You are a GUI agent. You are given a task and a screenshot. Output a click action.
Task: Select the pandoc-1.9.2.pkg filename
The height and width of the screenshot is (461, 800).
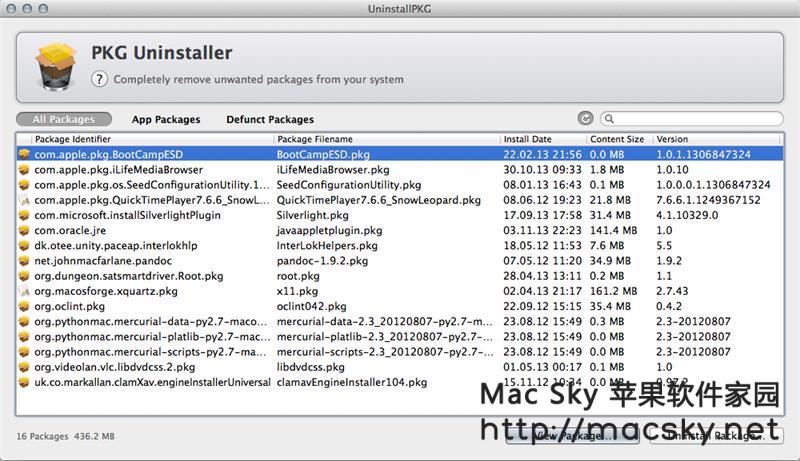point(322,261)
